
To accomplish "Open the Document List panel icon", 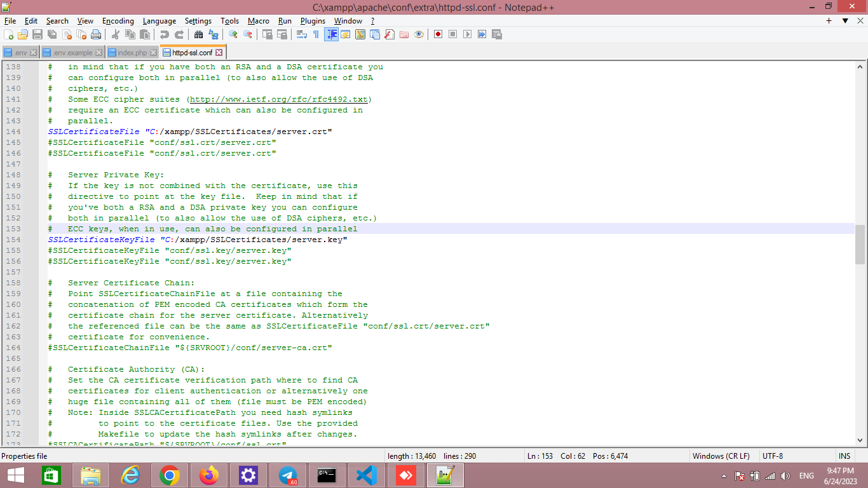I will point(374,34).
